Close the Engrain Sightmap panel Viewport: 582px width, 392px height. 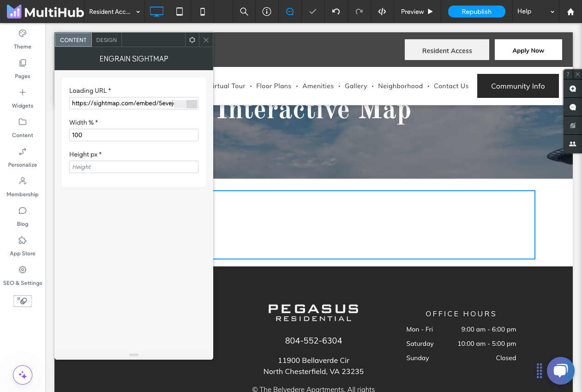[206, 40]
